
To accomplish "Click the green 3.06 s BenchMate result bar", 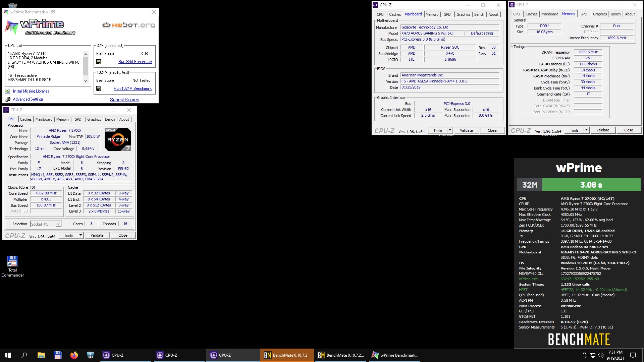I will tap(591, 185).
